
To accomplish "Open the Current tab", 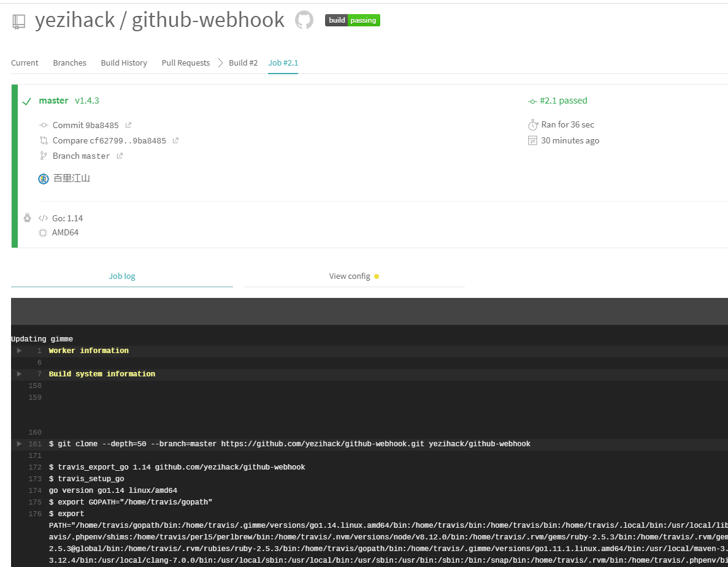I will click(x=25, y=63).
